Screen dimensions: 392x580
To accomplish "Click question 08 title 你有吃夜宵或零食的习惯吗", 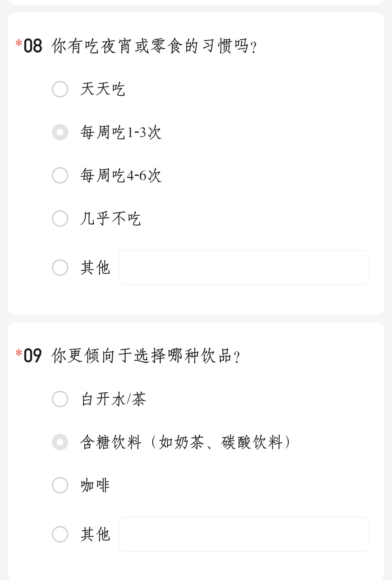I will pyautogui.click(x=154, y=46).
